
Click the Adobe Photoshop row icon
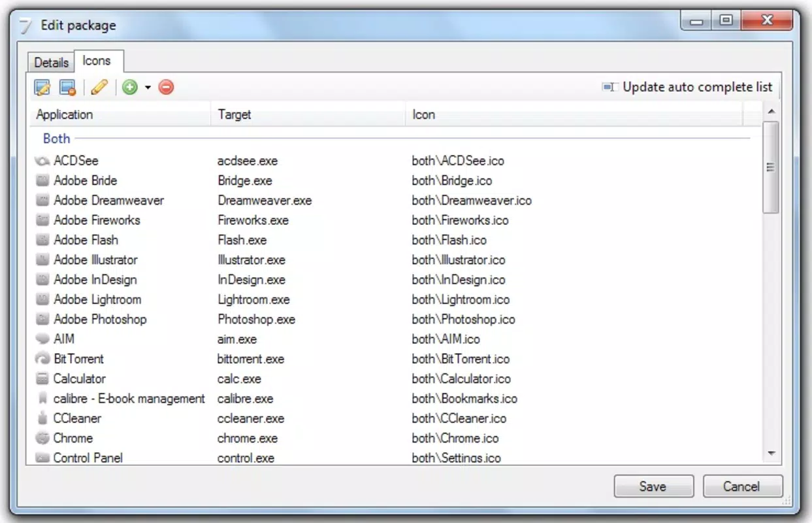(42, 319)
